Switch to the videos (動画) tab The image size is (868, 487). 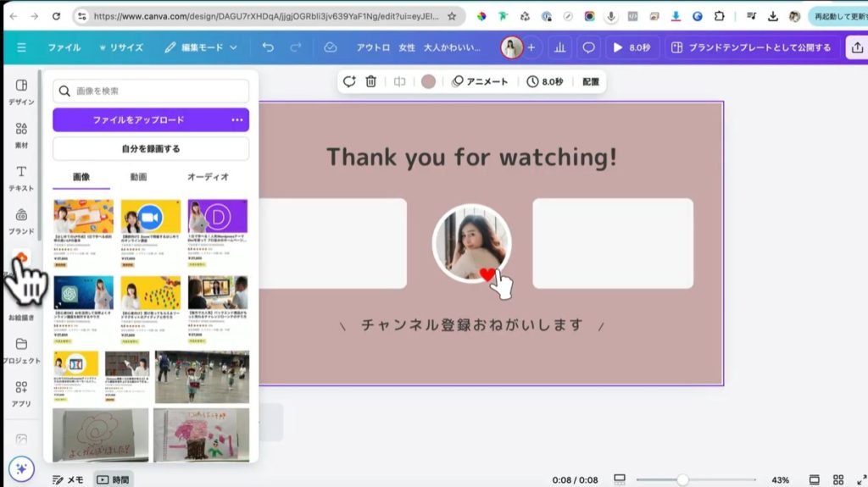click(x=138, y=177)
